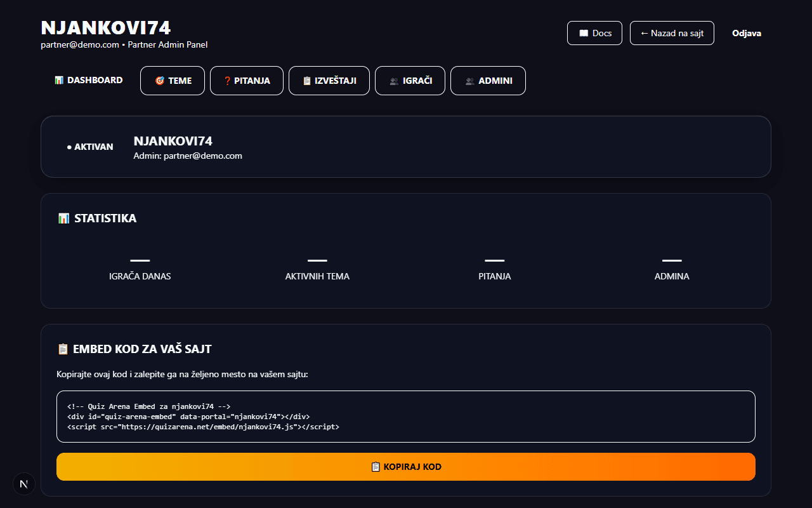Click the question mark icon on Pitanja
The width and height of the screenshot is (812, 508).
227,81
